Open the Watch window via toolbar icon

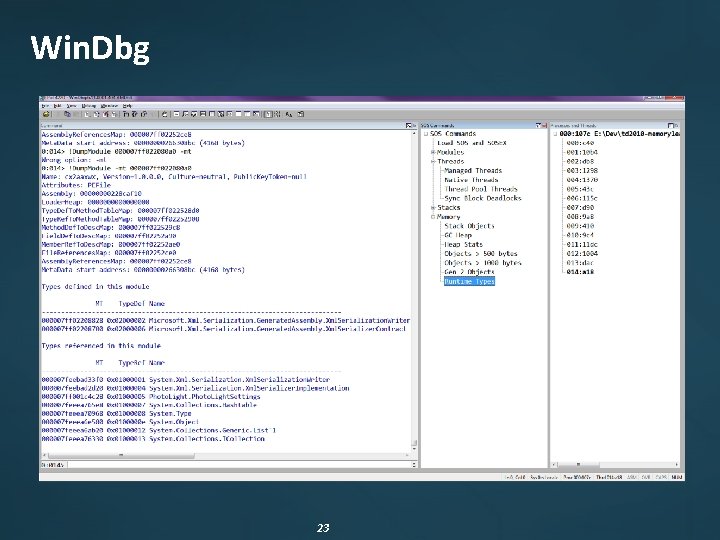(x=185, y=114)
